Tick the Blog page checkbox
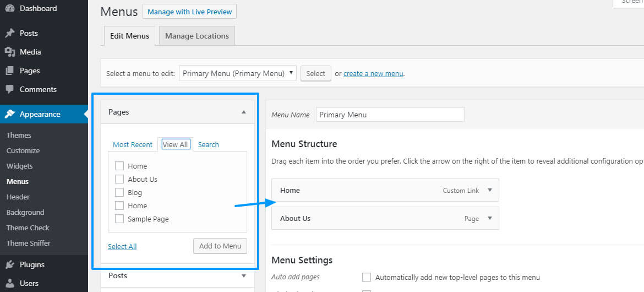Image resolution: width=644 pixels, height=292 pixels. (x=119, y=192)
